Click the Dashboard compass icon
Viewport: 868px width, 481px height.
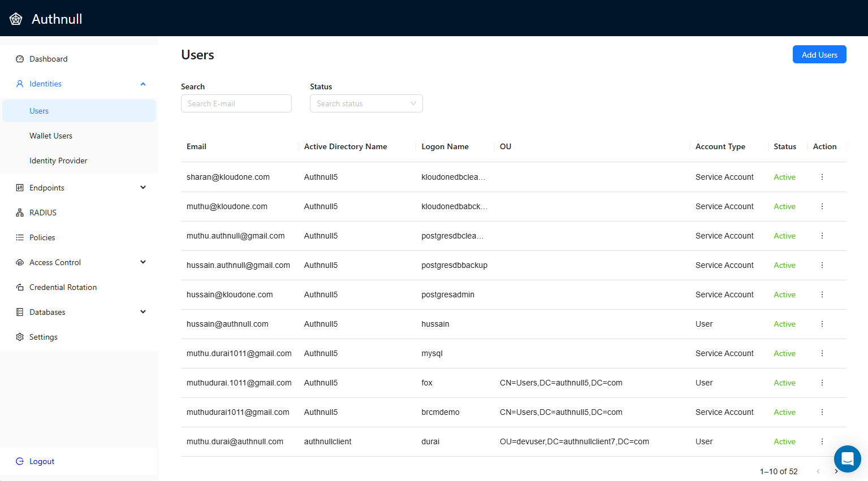[20, 59]
